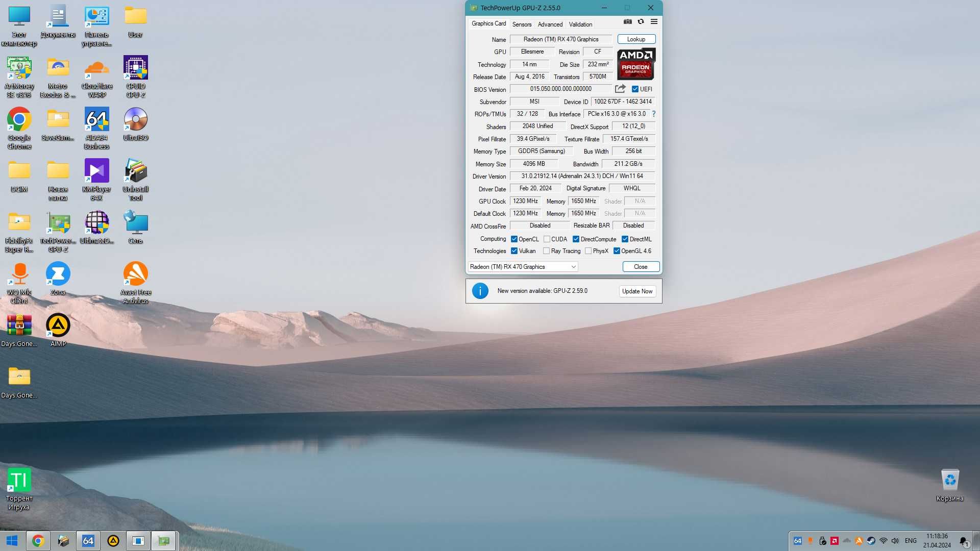Click the GPU Clock 1230 MHz value
This screenshot has height=551, width=980.
pyautogui.click(x=525, y=201)
